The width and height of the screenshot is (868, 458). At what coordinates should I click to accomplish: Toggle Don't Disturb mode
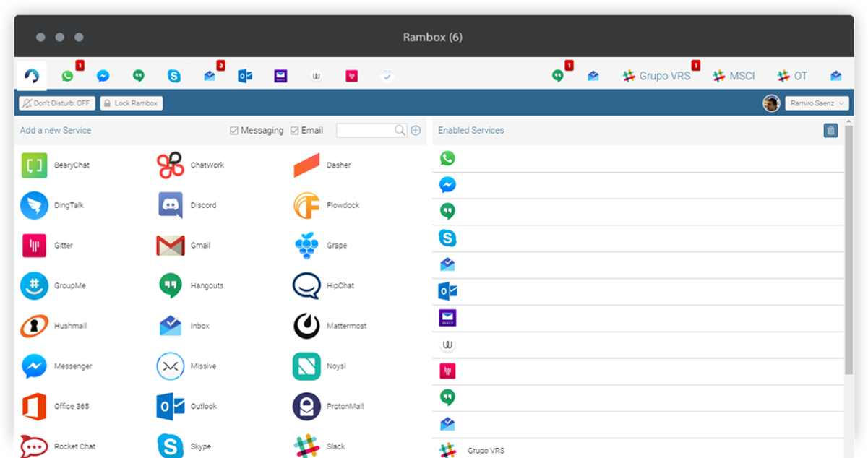[x=57, y=103]
